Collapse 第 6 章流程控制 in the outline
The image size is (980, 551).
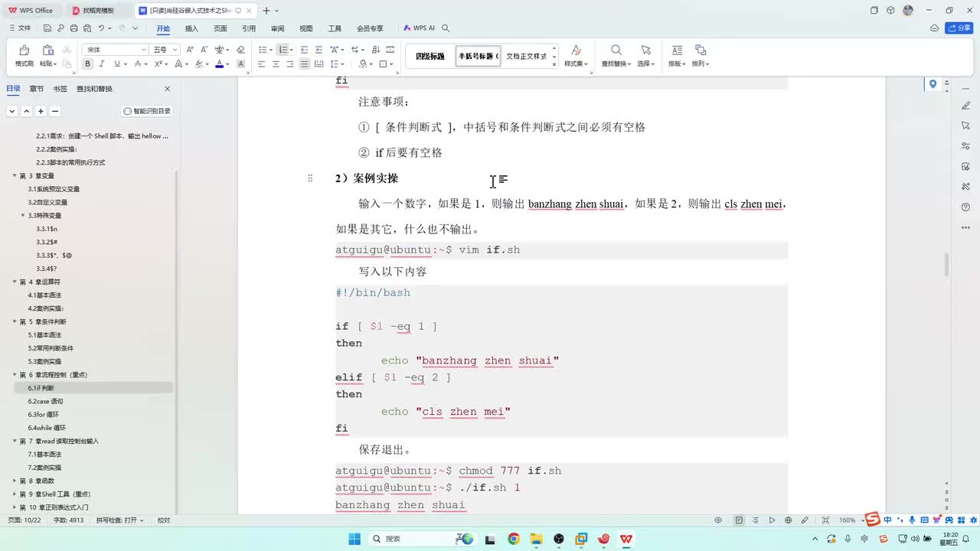point(15,375)
